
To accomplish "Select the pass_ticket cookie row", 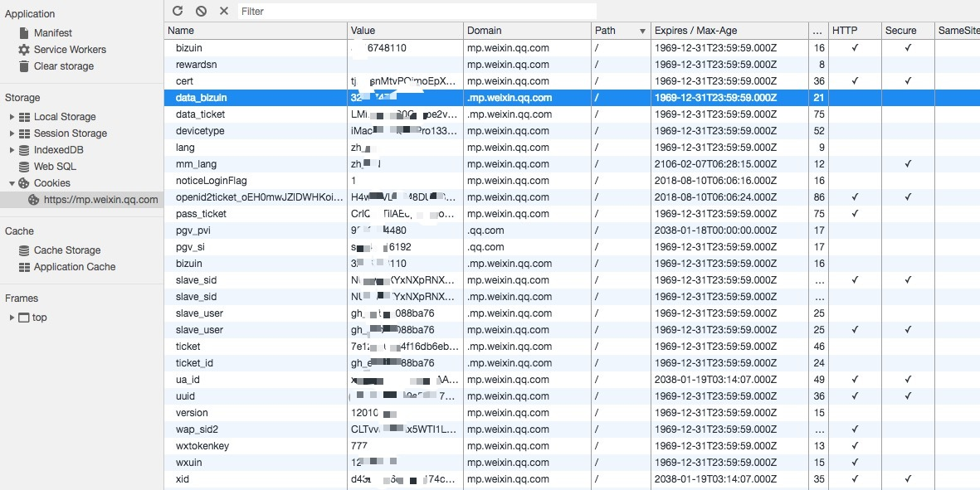I will click(572, 213).
